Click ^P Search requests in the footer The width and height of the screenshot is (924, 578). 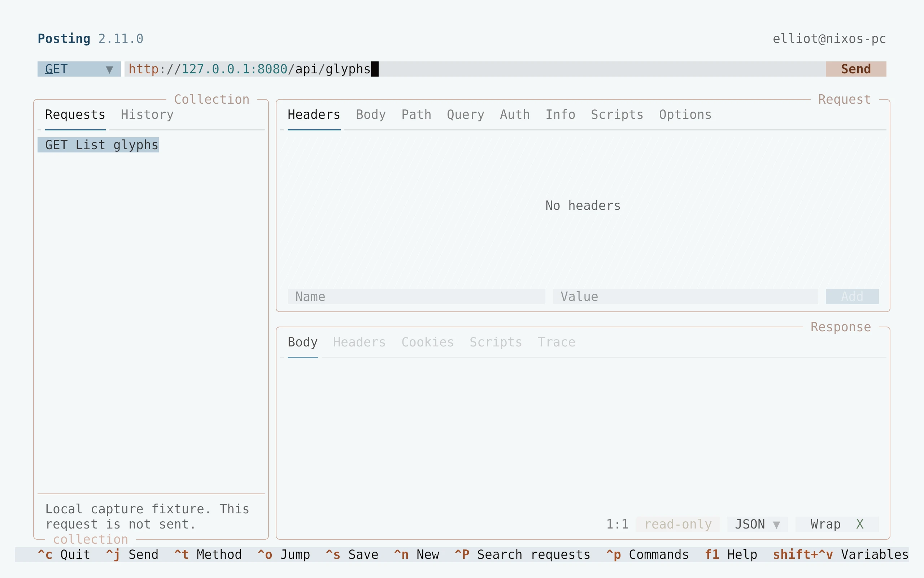[x=522, y=554]
